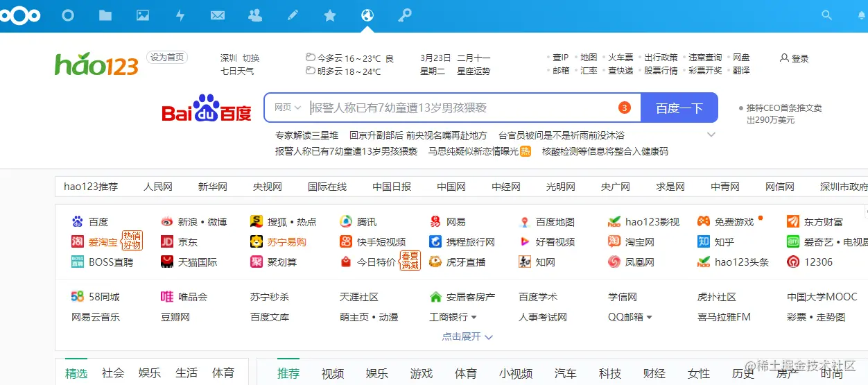The image size is (868, 385).
Task: Open 京东 site link
Action: pyautogui.click(x=180, y=242)
